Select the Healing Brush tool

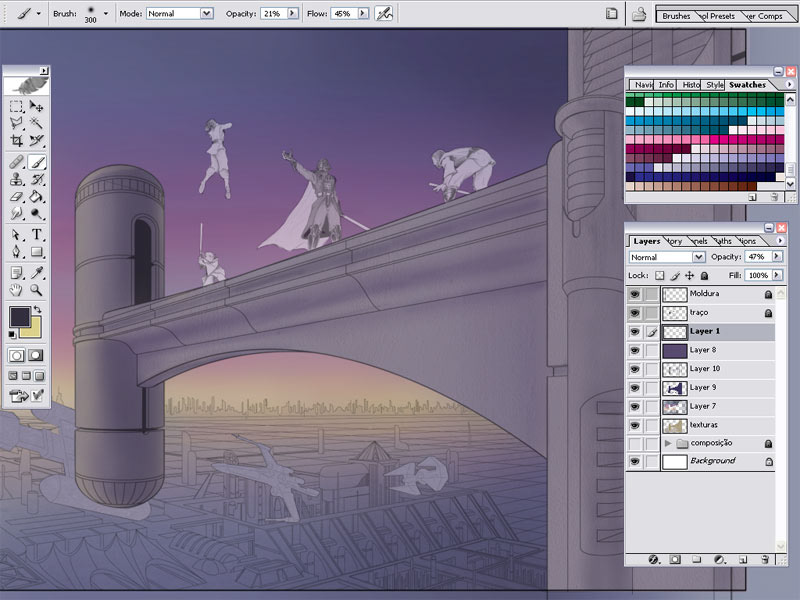[x=16, y=162]
